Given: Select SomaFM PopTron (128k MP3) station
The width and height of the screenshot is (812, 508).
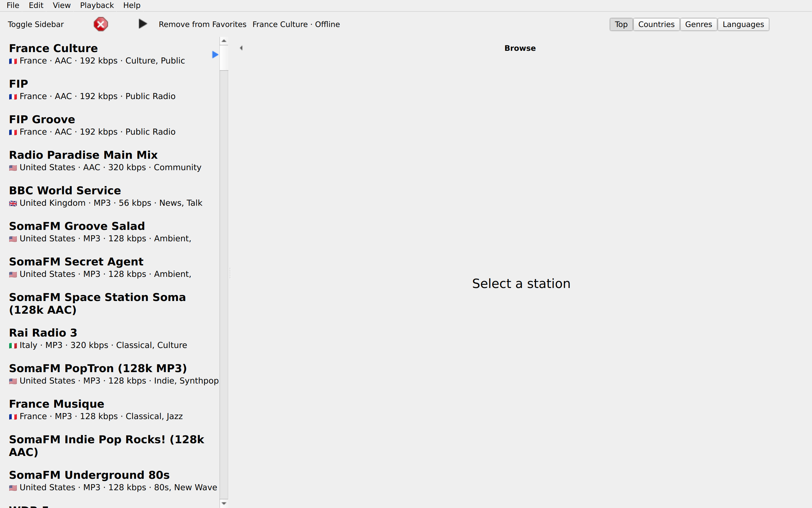Looking at the screenshot, I should coord(110,375).
